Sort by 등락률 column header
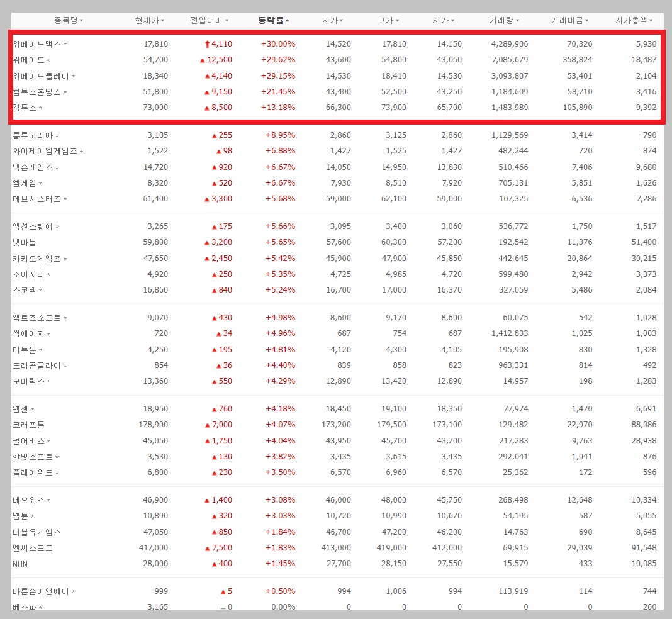Image resolution: width=672 pixels, height=619 pixels. tap(274, 21)
